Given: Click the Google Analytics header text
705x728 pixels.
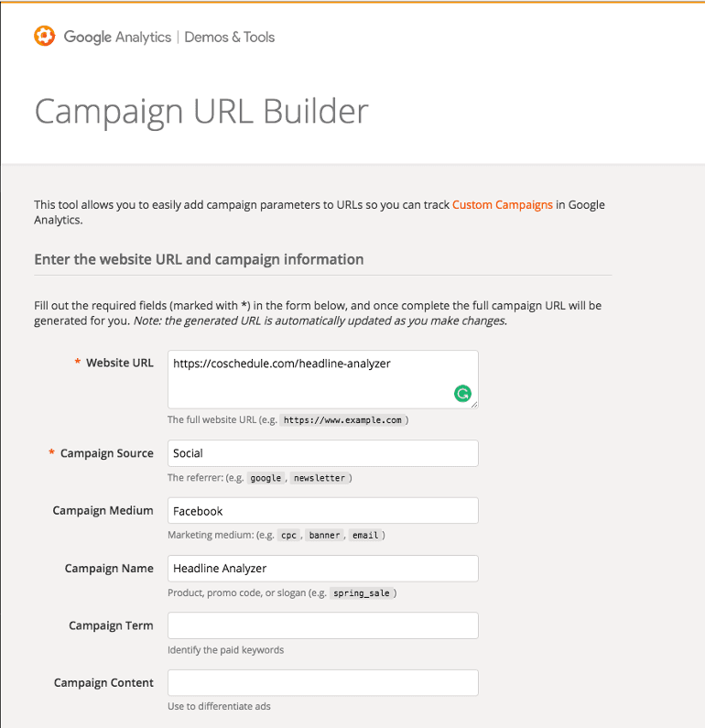Looking at the screenshot, I should (x=117, y=38).
